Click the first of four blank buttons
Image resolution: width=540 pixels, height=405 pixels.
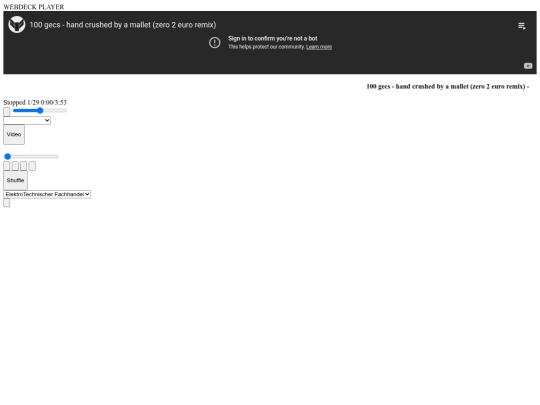pos(7,166)
